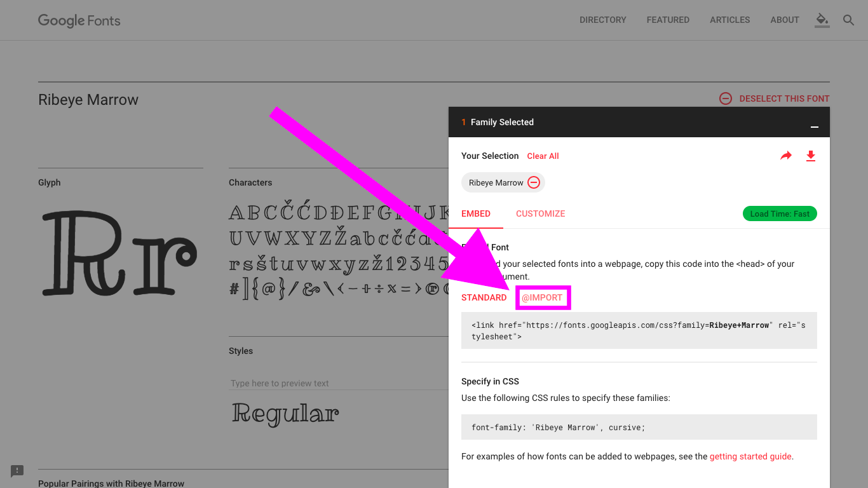
Task: Click the feedback icon in bottom corner
Action: (x=17, y=471)
